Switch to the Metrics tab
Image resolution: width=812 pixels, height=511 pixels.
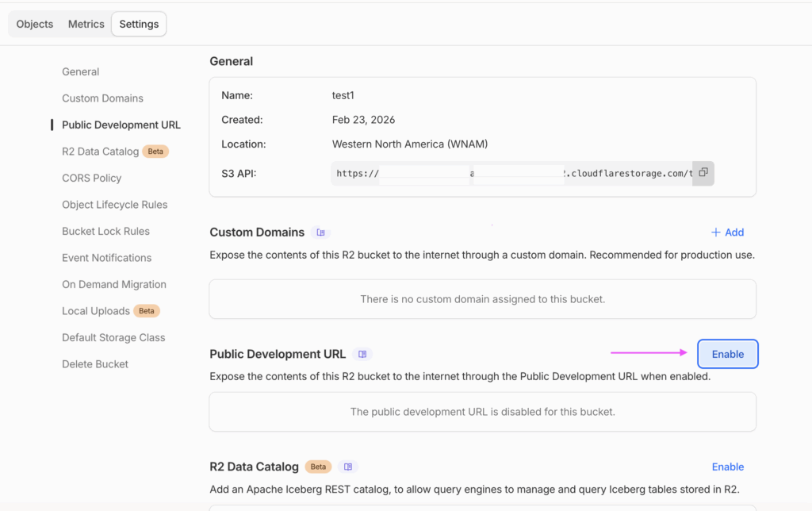[x=86, y=24]
